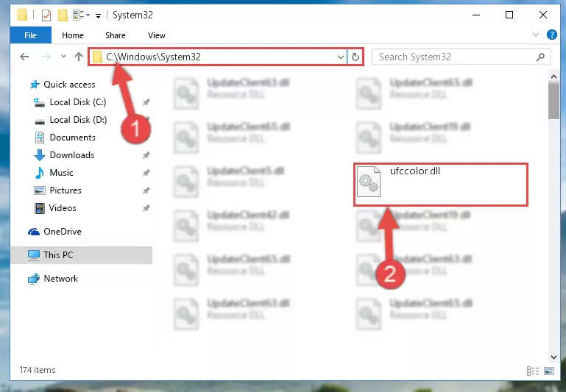566x392 pixels.
Task: Select Quick access in navigation pane
Action: click(x=69, y=85)
